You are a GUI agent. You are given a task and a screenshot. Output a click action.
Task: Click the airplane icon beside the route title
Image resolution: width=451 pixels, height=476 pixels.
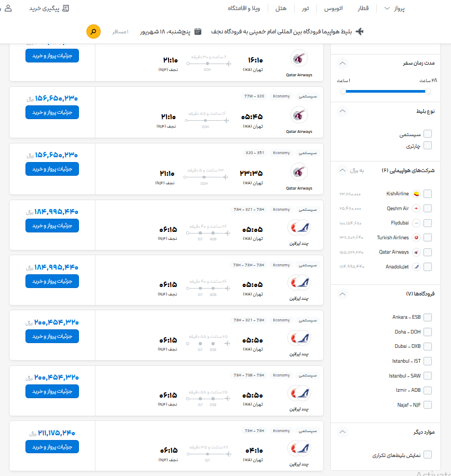point(359,31)
